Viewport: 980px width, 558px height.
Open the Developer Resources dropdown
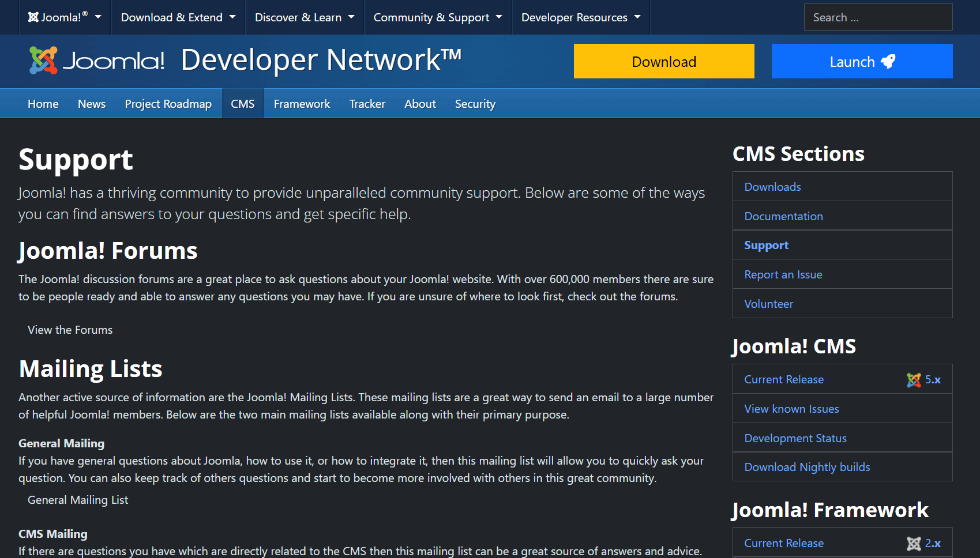click(581, 17)
